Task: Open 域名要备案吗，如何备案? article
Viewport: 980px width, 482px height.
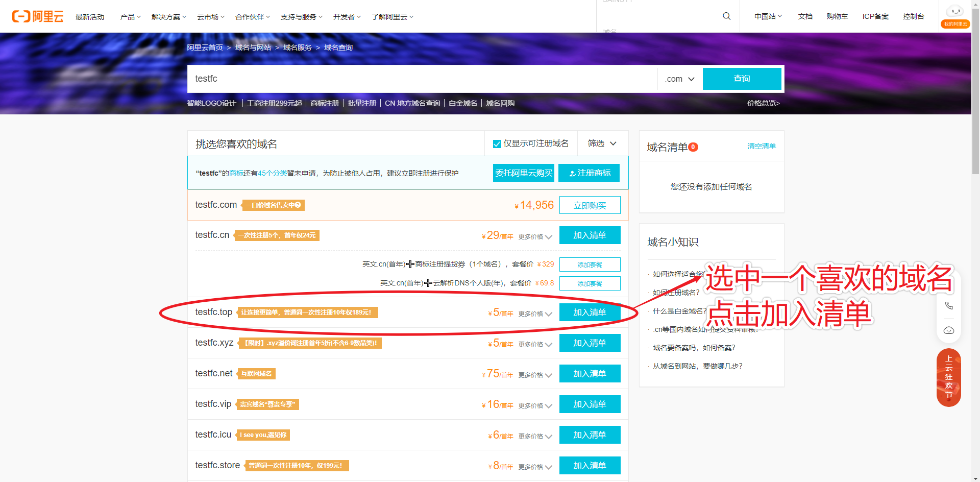Action: coord(694,348)
